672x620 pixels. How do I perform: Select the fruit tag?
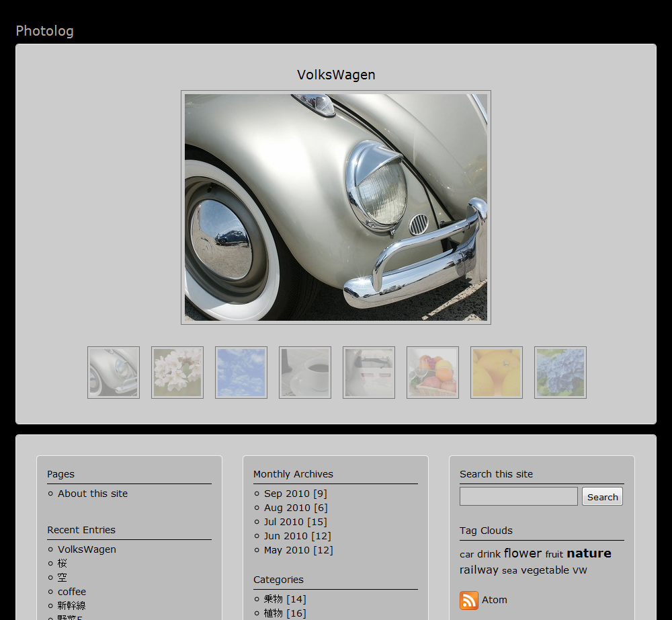[x=554, y=554]
